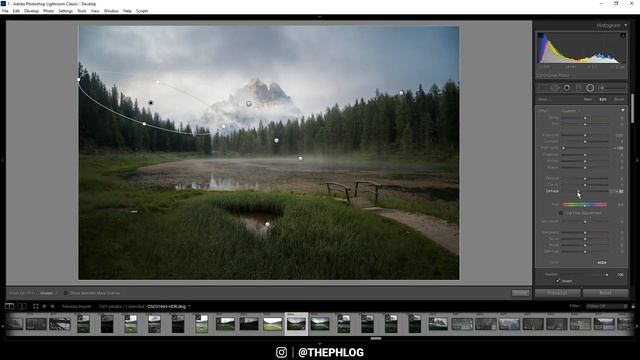Screen dimensions: 640x360
Task: Open the Effect Custom preset dropdown
Action: 570,111
